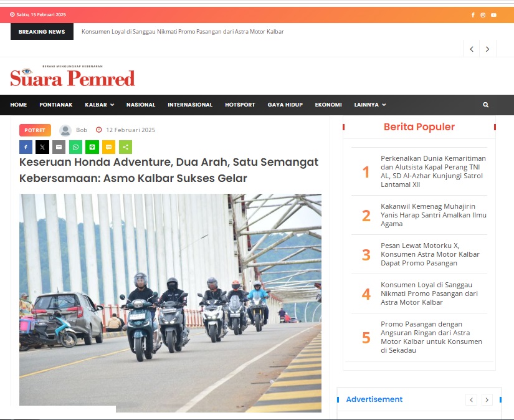This screenshot has height=420, width=514.
Task: Share article via WhatsApp icon
Action: click(76, 147)
